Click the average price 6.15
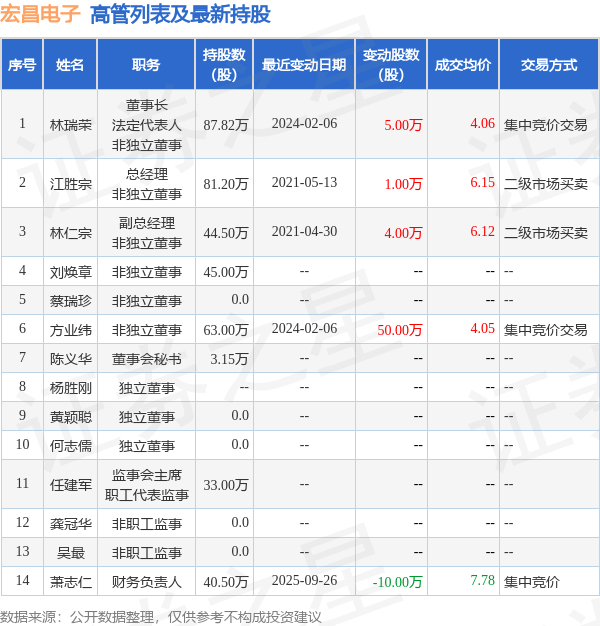The height and width of the screenshot is (626, 600). (482, 182)
